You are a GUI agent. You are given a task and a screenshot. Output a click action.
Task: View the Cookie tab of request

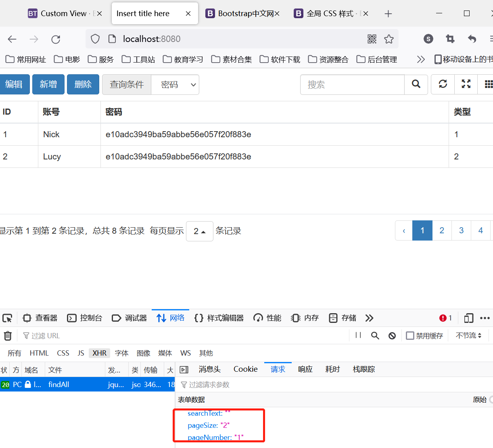(246, 369)
